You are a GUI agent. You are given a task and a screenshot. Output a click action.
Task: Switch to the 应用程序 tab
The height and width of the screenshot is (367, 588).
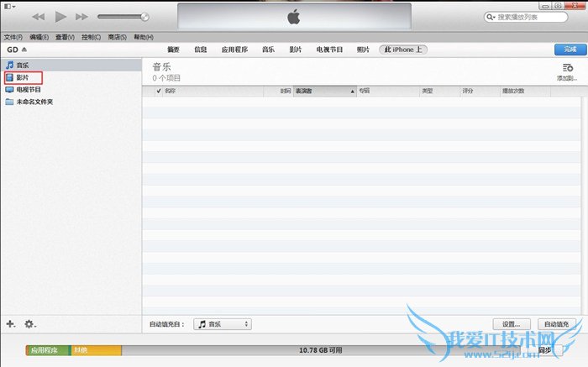234,50
